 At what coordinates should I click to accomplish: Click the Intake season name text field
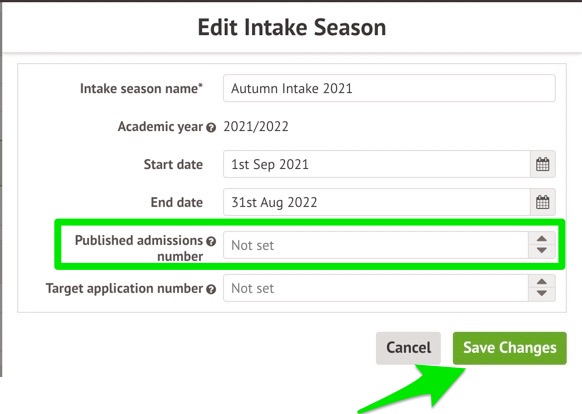tap(389, 88)
